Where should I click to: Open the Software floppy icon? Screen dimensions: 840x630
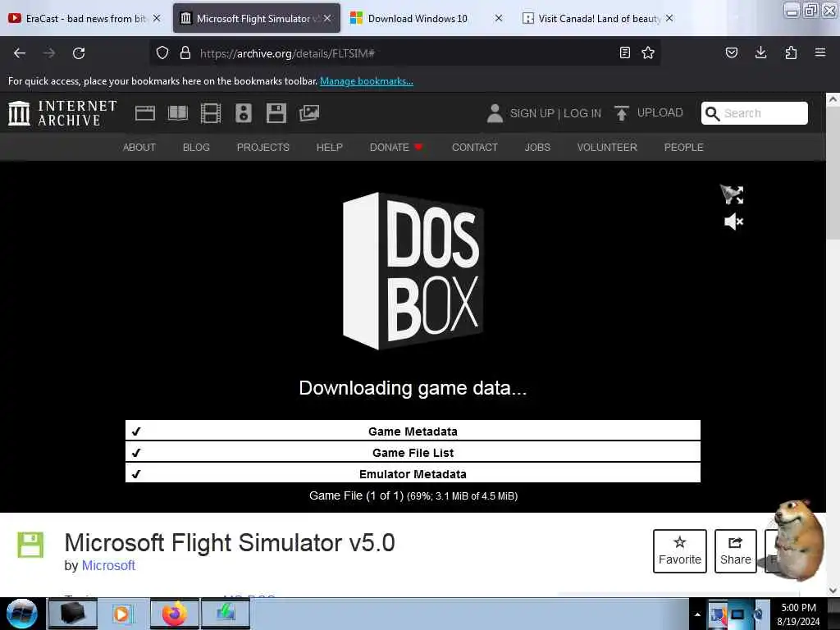[276, 113]
